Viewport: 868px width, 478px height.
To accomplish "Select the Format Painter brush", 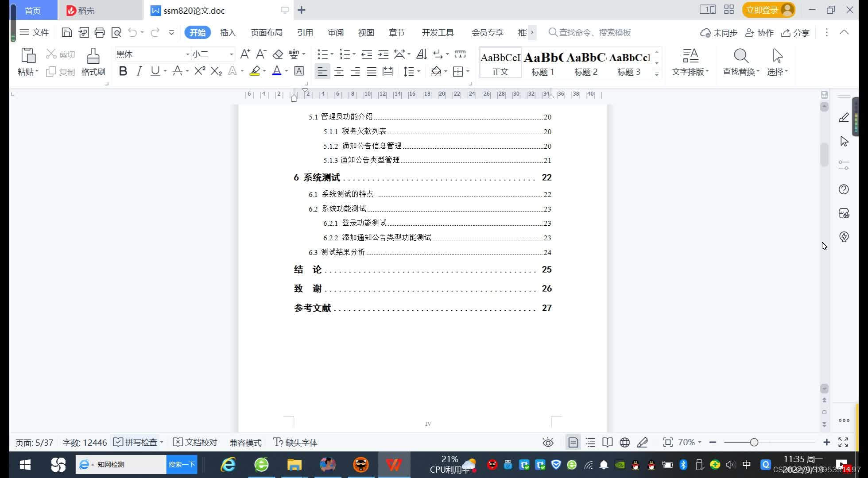I will pyautogui.click(x=93, y=56).
